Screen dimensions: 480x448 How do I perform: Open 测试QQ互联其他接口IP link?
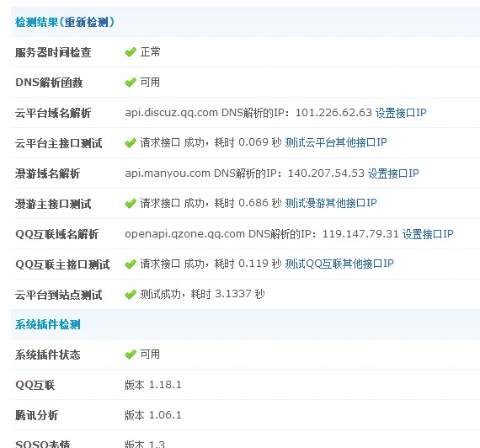(x=339, y=264)
